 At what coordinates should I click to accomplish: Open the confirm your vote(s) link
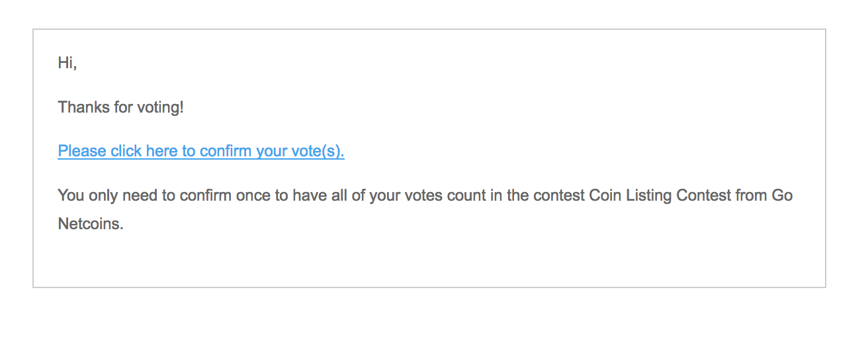tap(201, 151)
